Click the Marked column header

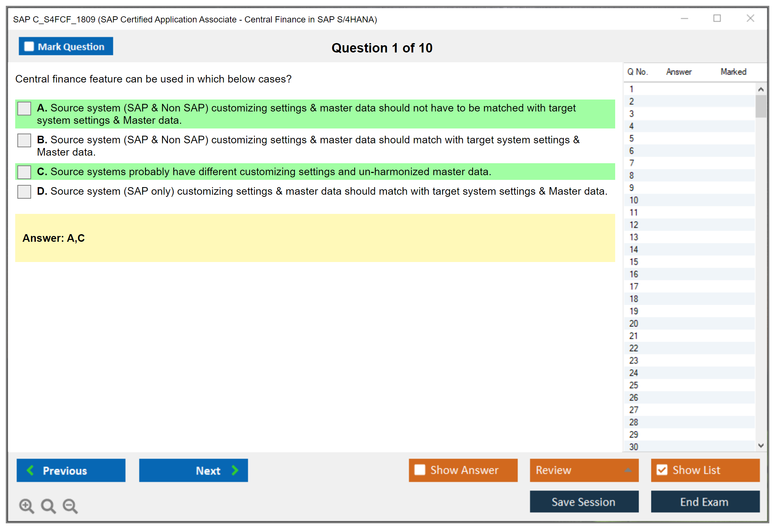pyautogui.click(x=733, y=72)
